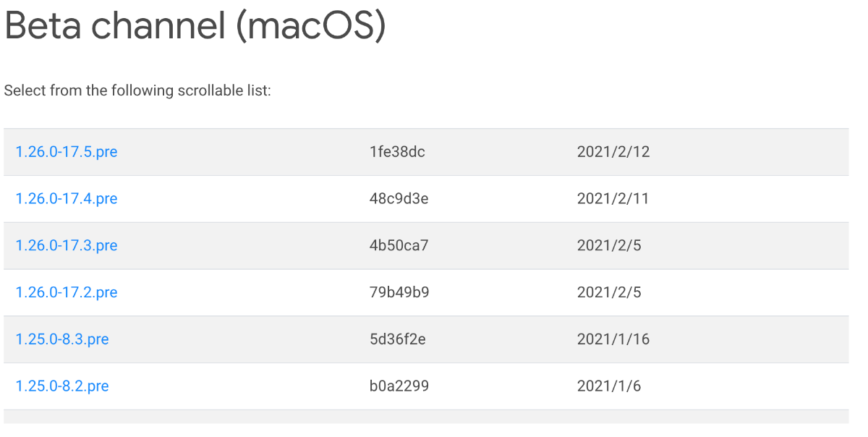The image size is (868, 437).
Task: Click the release date 2021/1/6
Action: point(609,386)
